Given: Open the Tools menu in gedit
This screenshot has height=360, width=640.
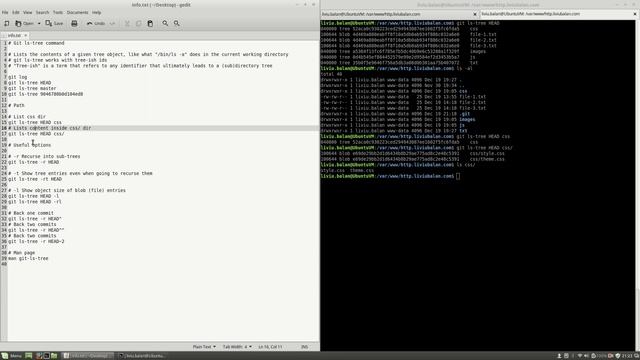Looking at the screenshot, I should click(x=58, y=13).
